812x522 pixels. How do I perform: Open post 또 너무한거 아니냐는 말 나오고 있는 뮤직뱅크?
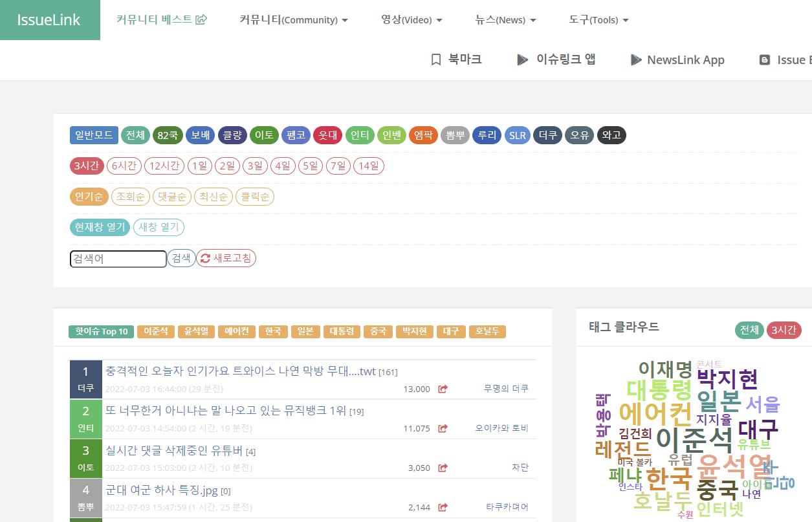[x=226, y=411]
